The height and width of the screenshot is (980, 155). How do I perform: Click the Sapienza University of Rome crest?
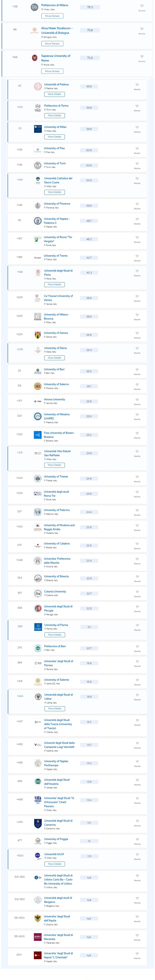(x=35, y=58)
